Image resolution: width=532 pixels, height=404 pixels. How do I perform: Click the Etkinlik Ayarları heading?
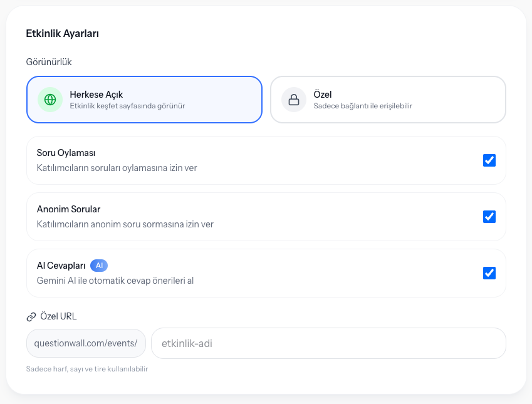coord(62,34)
